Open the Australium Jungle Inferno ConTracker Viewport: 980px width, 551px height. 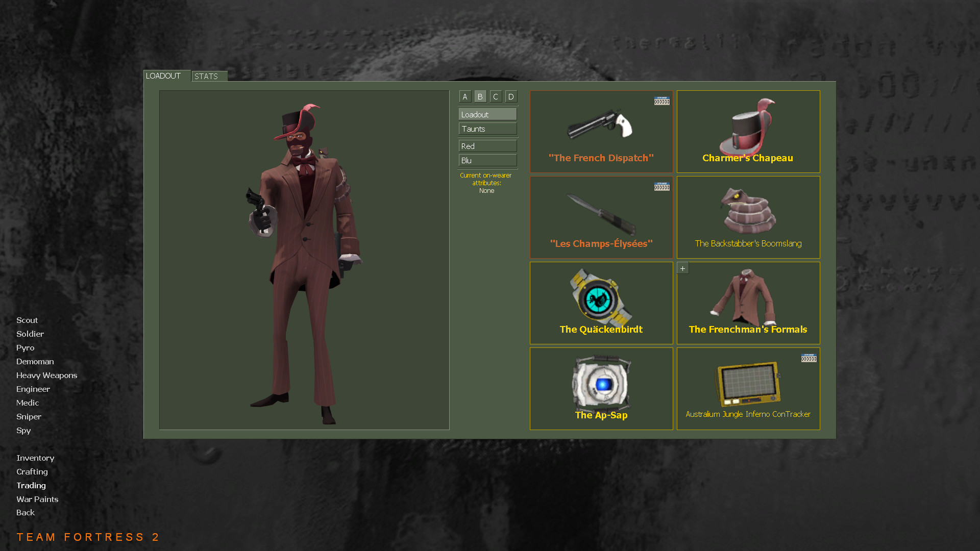click(x=748, y=385)
